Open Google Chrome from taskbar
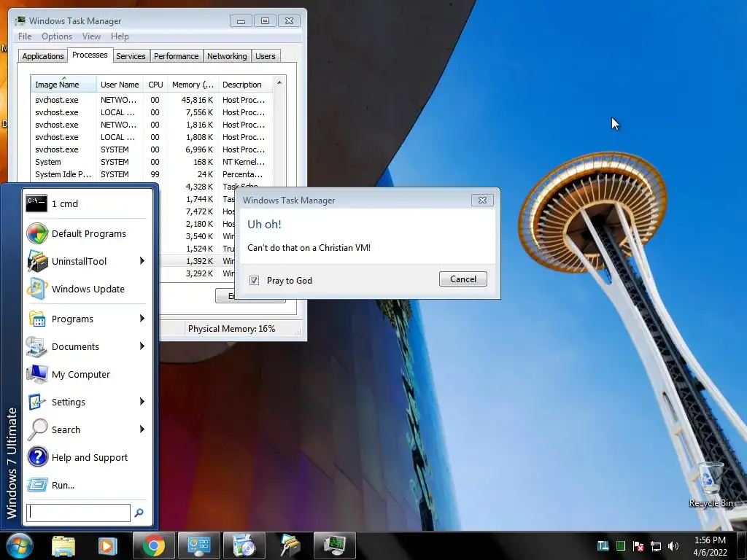 [x=153, y=546]
